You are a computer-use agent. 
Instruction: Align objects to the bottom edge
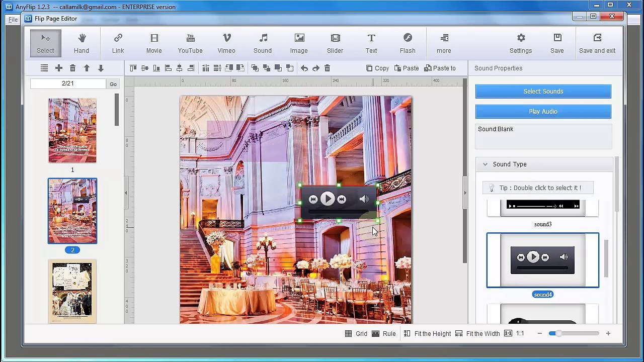156,68
